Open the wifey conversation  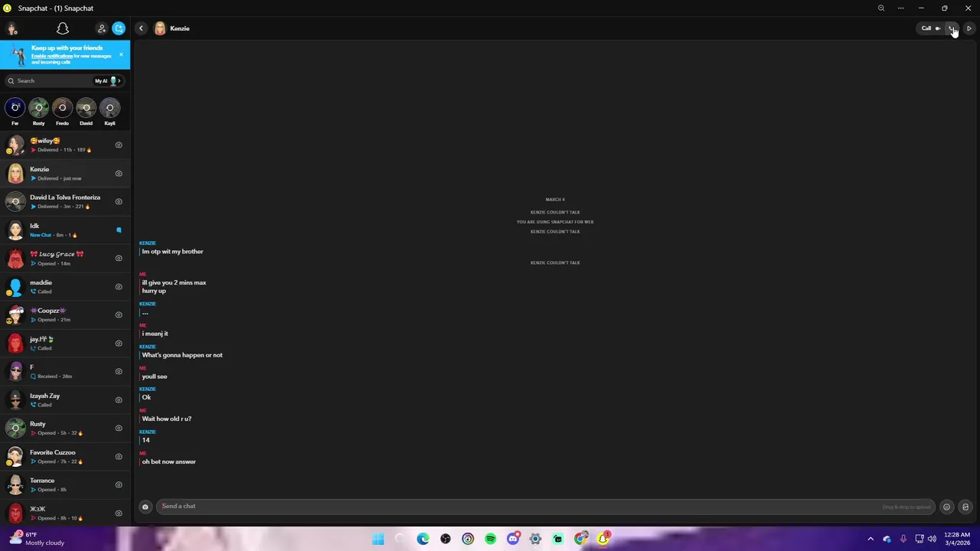tap(65, 145)
